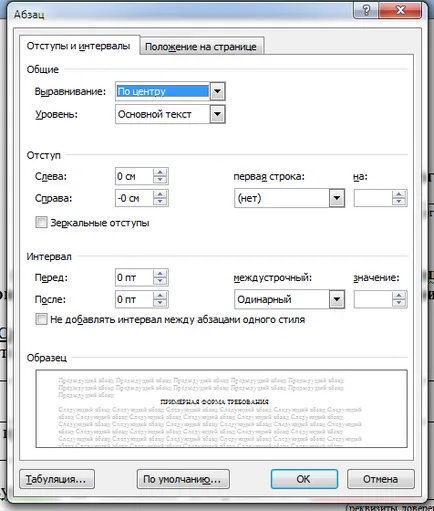Increase the значение line spacing
This screenshot has height=511, width=434.
[399, 295]
